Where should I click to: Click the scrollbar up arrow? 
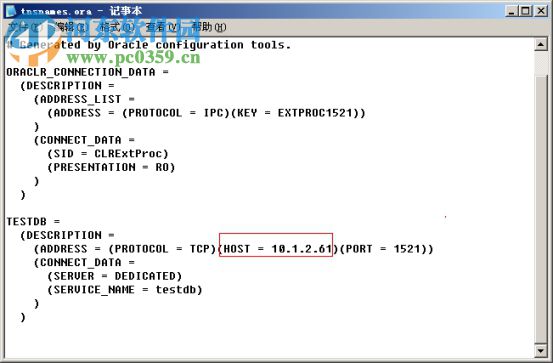tap(541, 45)
